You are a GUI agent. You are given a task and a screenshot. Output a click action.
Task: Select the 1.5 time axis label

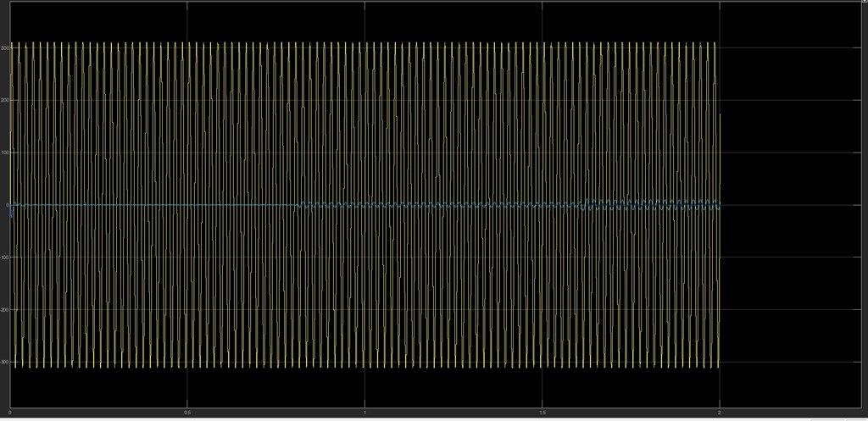click(542, 413)
